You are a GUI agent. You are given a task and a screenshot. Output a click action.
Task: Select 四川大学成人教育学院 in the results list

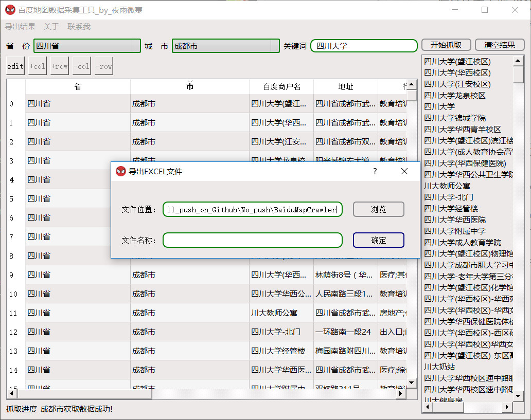468,242
